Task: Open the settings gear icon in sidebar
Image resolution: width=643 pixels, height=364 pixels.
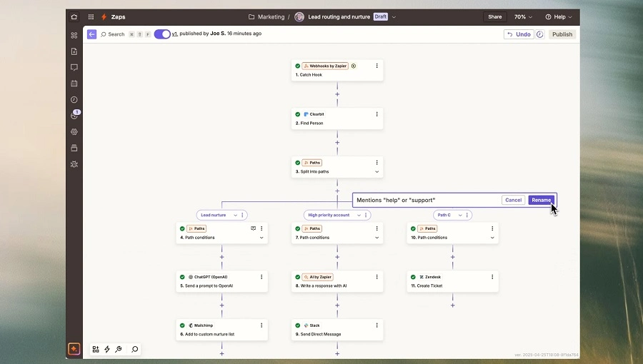Action: (x=74, y=132)
